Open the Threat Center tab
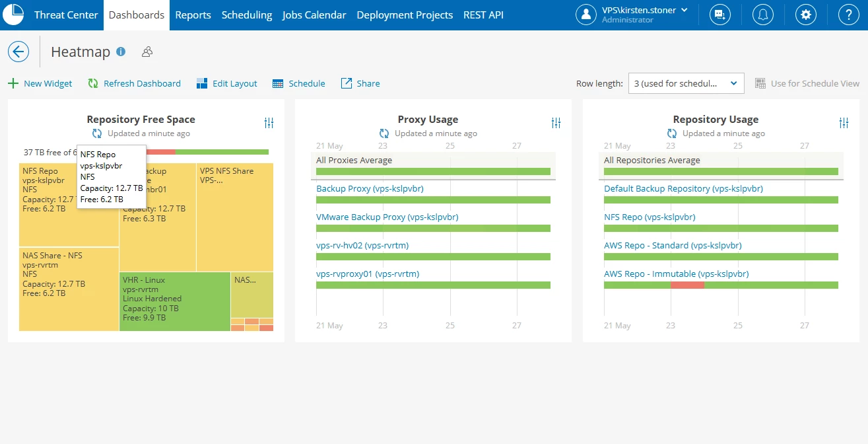The image size is (868, 444). pos(66,15)
